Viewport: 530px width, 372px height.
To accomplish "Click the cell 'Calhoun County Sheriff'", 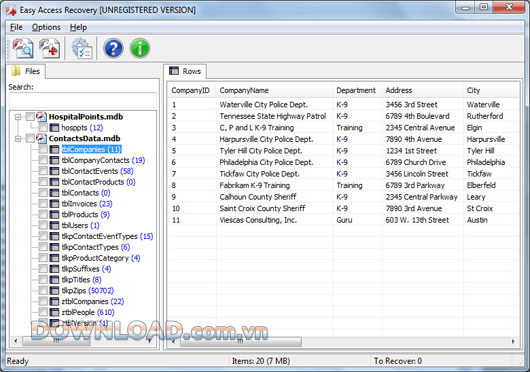I will [x=258, y=197].
